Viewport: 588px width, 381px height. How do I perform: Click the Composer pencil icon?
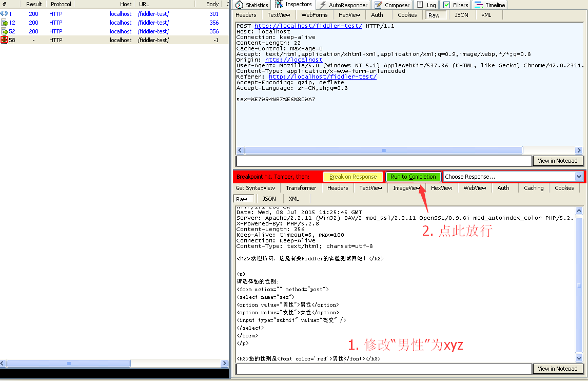378,5
